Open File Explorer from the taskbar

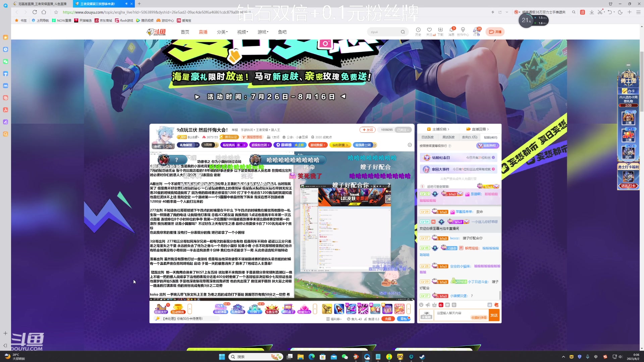tap(300, 357)
